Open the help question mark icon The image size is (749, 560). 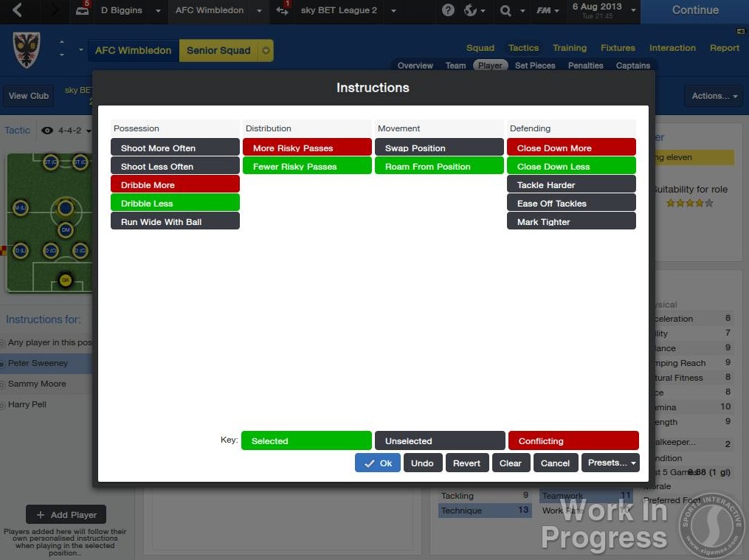[448, 10]
